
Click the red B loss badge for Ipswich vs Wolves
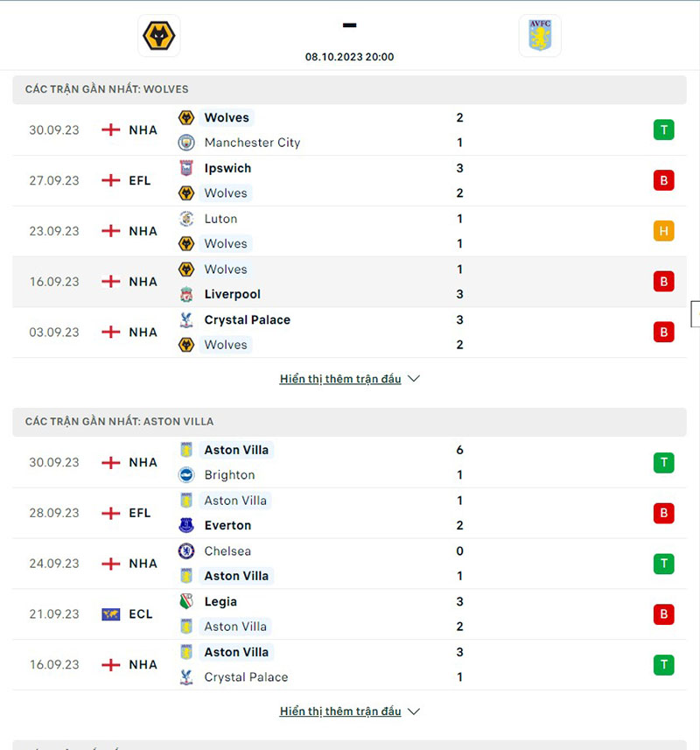tap(663, 180)
